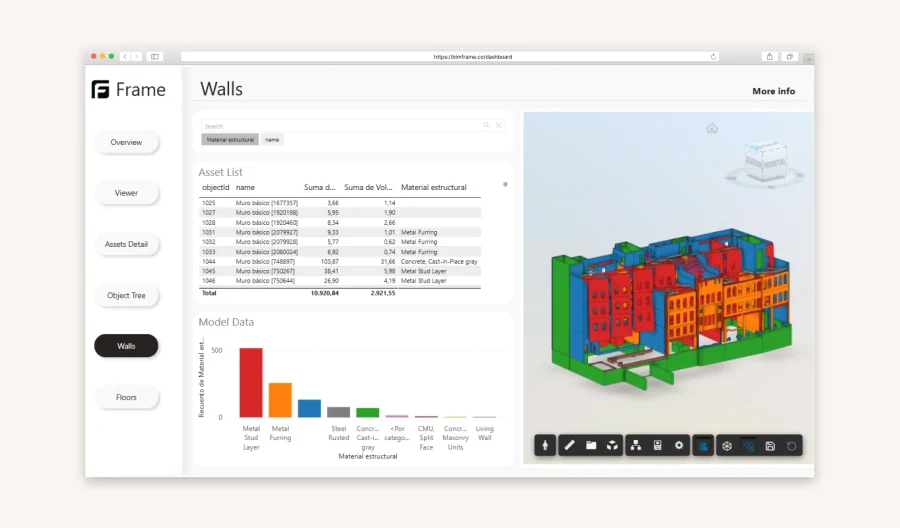Click the More info link

click(774, 91)
